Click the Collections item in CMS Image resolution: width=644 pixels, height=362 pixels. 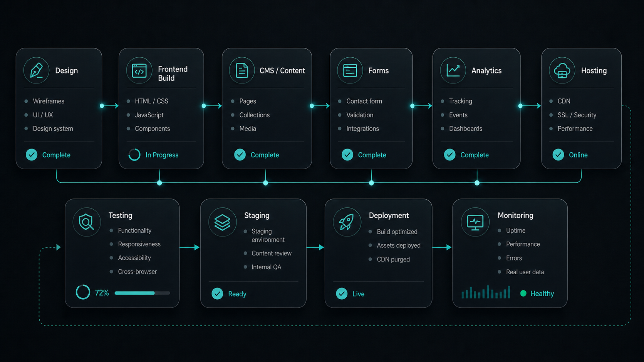click(254, 115)
